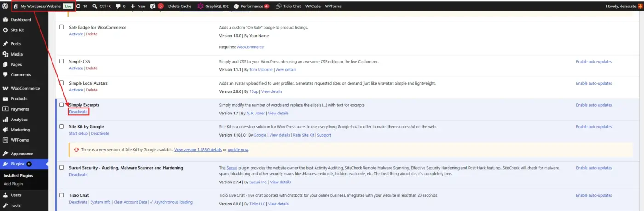This screenshot has height=211, width=644.
Task: Select Add Plugin submenu item
Action: (13, 184)
